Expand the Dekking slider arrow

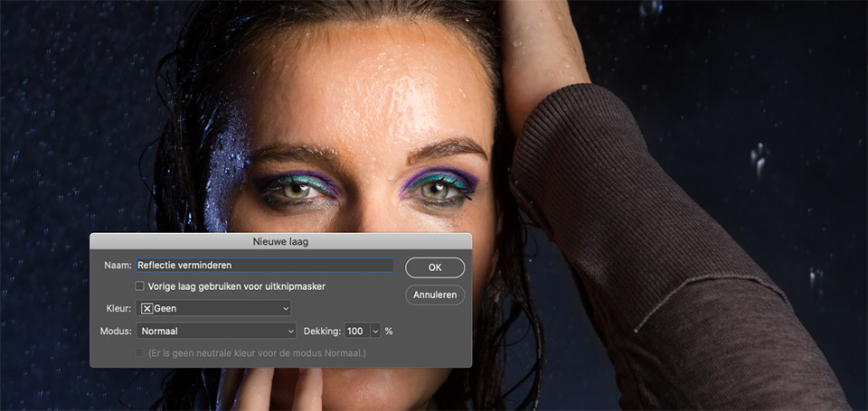pyautogui.click(x=376, y=332)
